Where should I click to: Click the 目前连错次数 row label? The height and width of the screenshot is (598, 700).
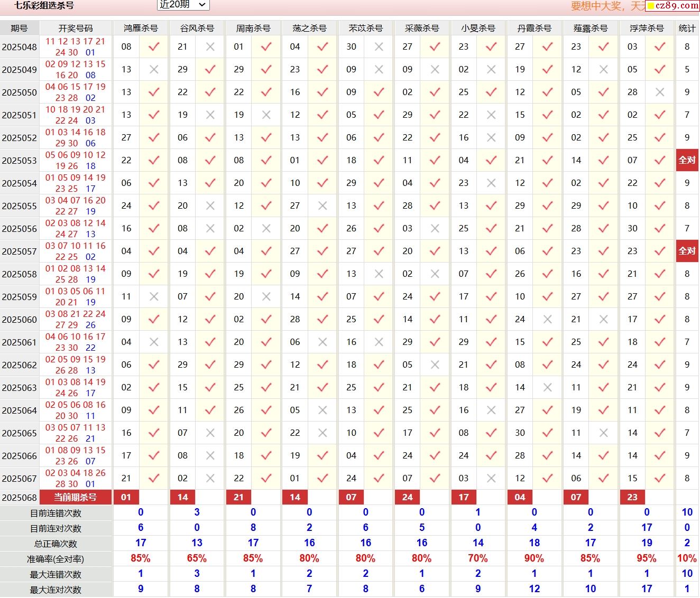pyautogui.click(x=56, y=513)
